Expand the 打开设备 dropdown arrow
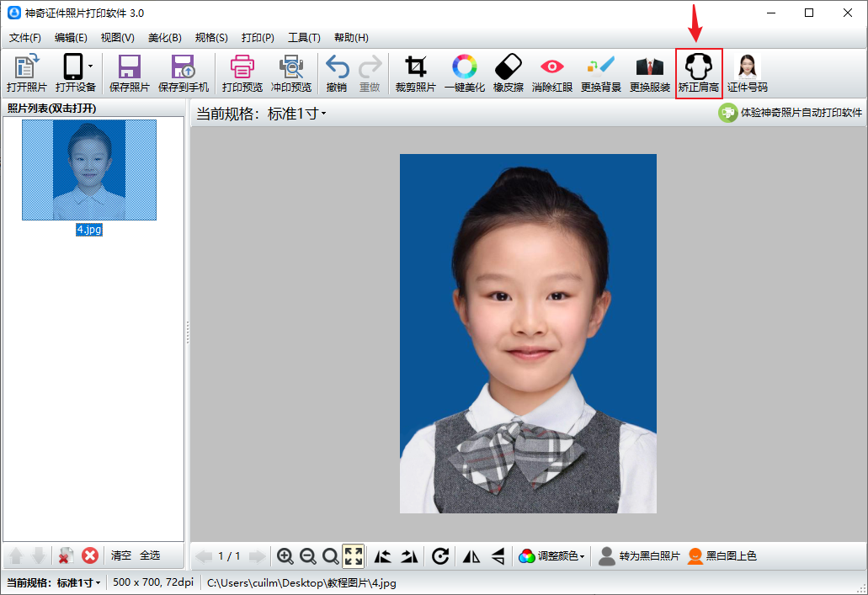Image resolution: width=868 pixels, height=595 pixels. [x=90, y=66]
